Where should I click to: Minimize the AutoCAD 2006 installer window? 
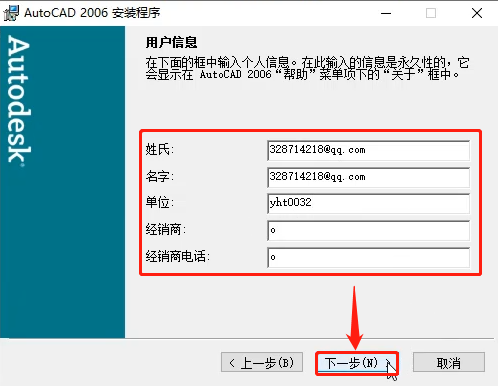pos(386,13)
